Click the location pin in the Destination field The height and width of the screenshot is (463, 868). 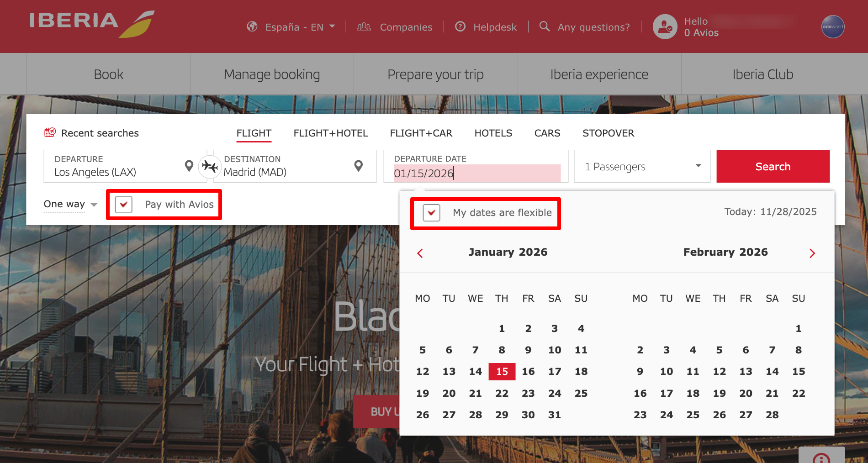pos(359,166)
